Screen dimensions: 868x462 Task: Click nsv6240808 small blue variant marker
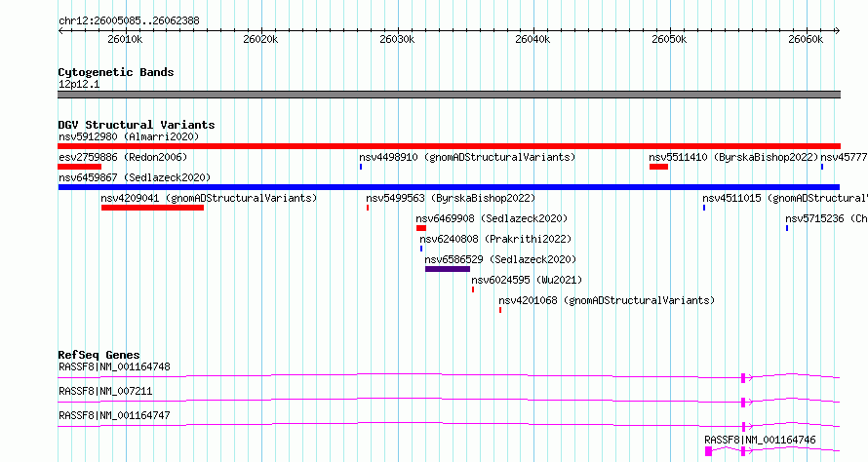pos(421,249)
